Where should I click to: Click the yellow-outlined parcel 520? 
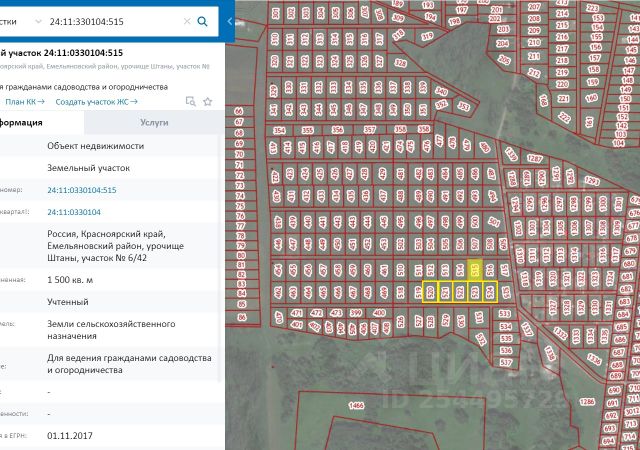pos(430,293)
